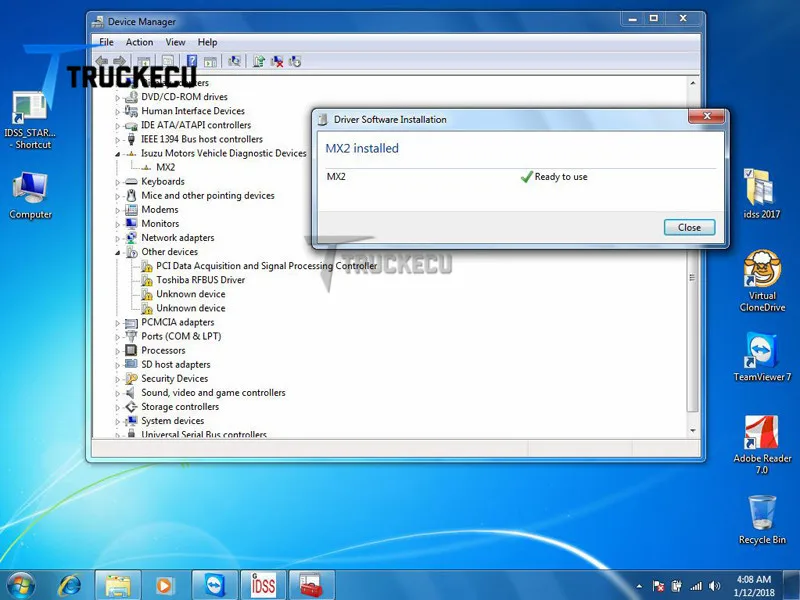Expand the Keyboards node

point(118,182)
